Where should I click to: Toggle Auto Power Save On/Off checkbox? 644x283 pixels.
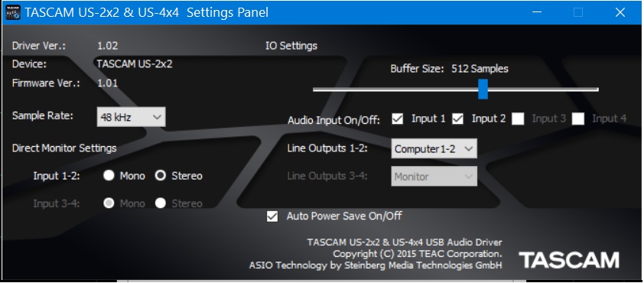[x=272, y=216]
